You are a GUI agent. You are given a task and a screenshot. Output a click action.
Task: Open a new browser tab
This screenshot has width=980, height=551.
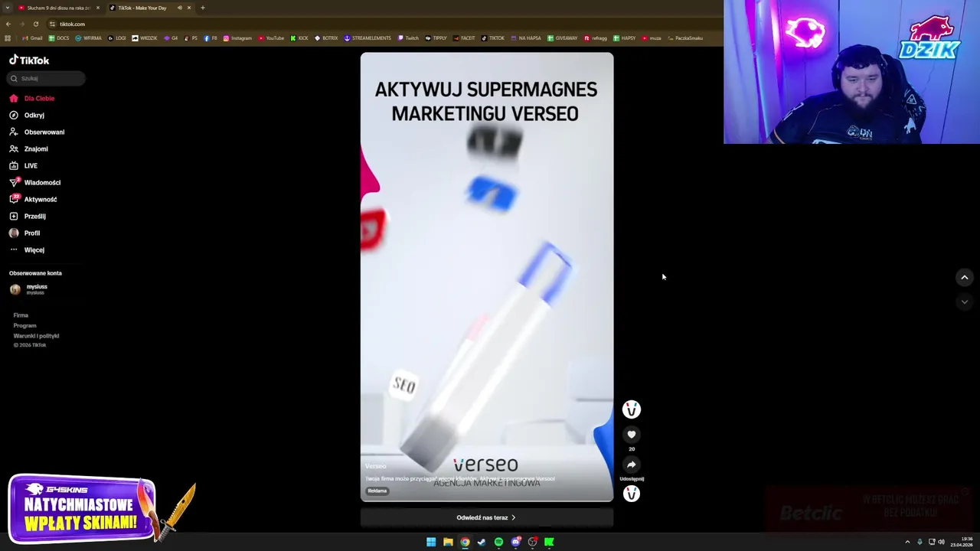[203, 8]
